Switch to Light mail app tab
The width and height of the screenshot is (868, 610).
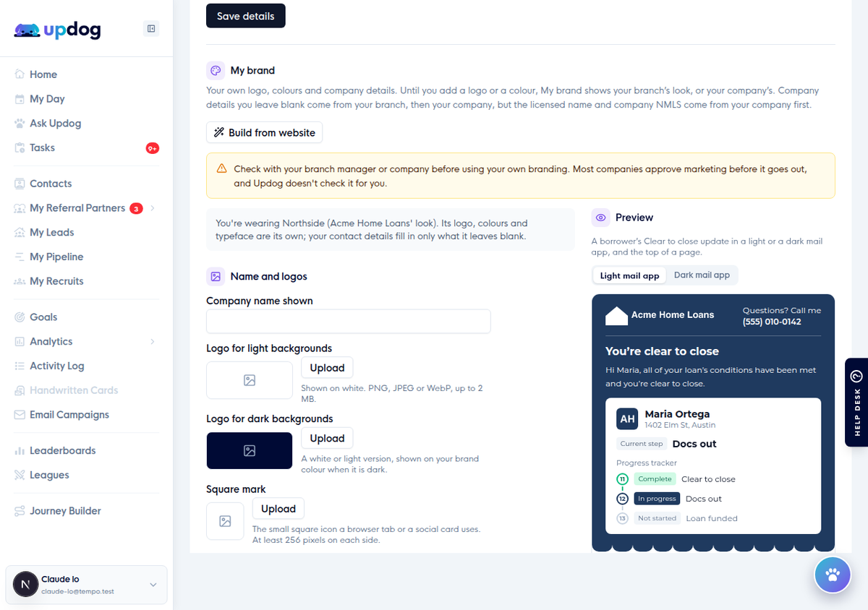[629, 275]
